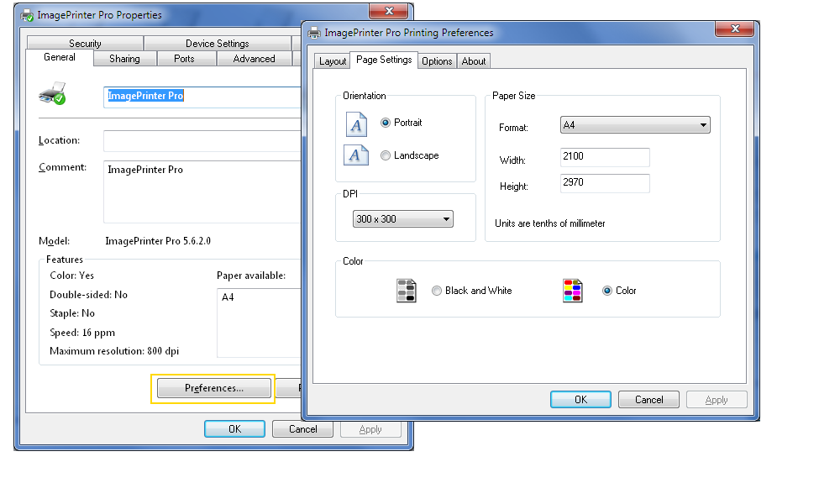Viewport: 840px width, 504px height.
Task: Click the Width input field
Action: tap(605, 157)
